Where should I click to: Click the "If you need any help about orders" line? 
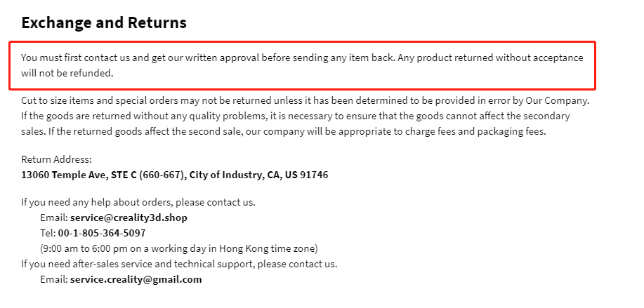[x=138, y=202]
